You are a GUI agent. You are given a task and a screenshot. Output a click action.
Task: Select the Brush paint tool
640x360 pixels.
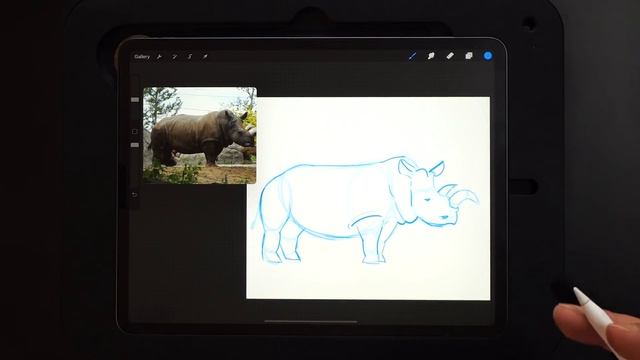pyautogui.click(x=412, y=56)
